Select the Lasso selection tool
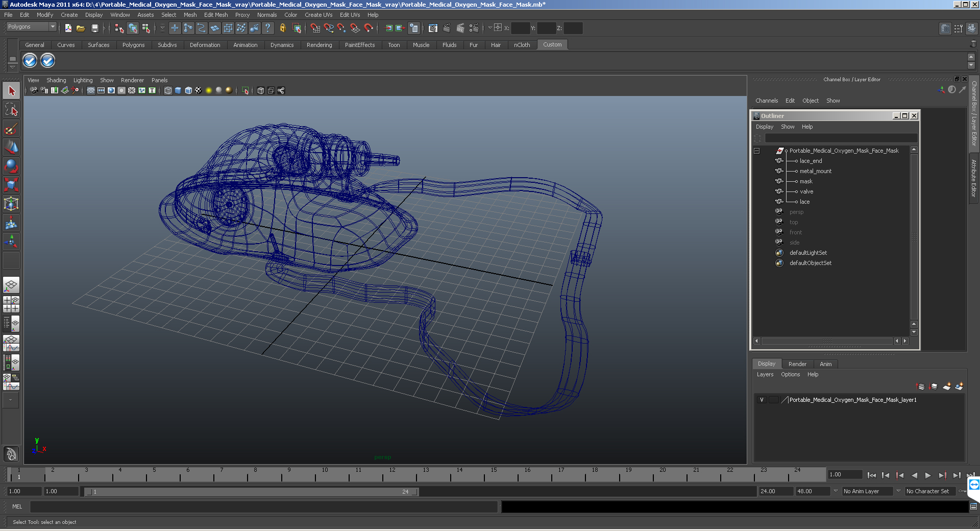Viewport: 980px width, 531px height. (11, 110)
